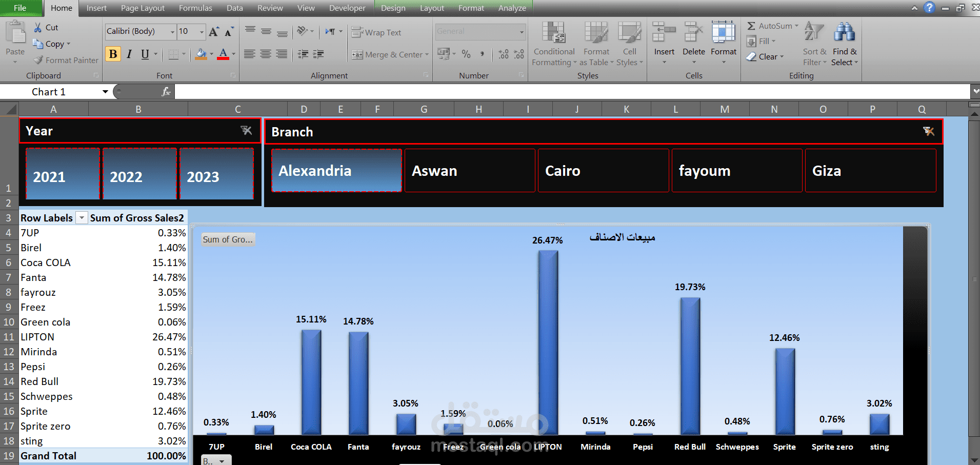980x465 pixels.
Task: Pick the yellow Fill Color swatch
Action: pos(201,54)
